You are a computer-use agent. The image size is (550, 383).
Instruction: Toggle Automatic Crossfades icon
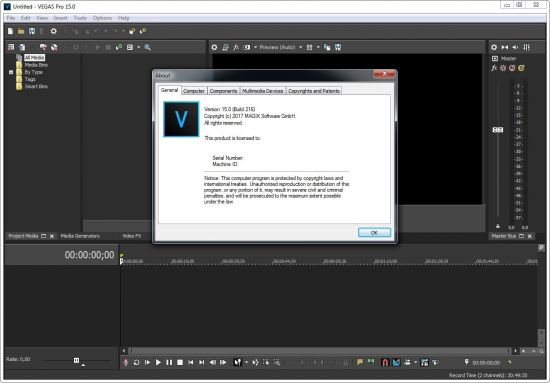coord(396,362)
